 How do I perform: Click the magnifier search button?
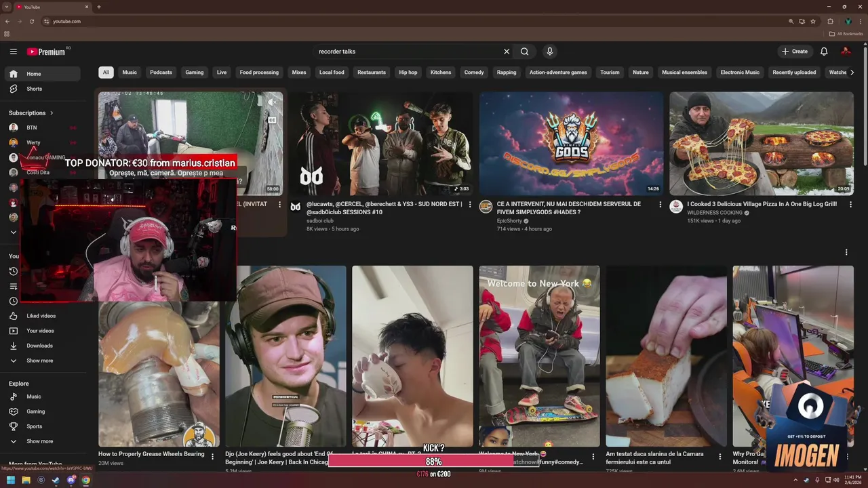click(525, 52)
